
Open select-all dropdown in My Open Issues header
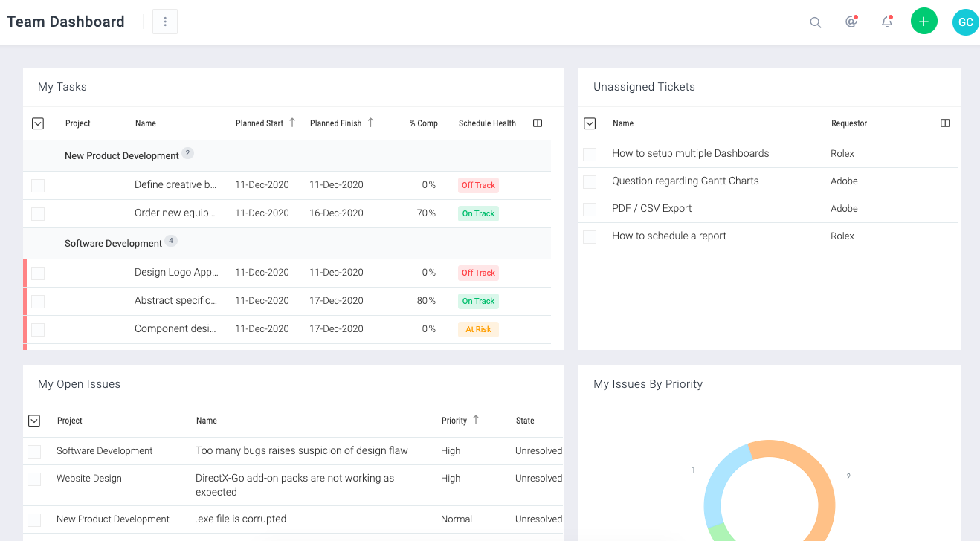34,421
